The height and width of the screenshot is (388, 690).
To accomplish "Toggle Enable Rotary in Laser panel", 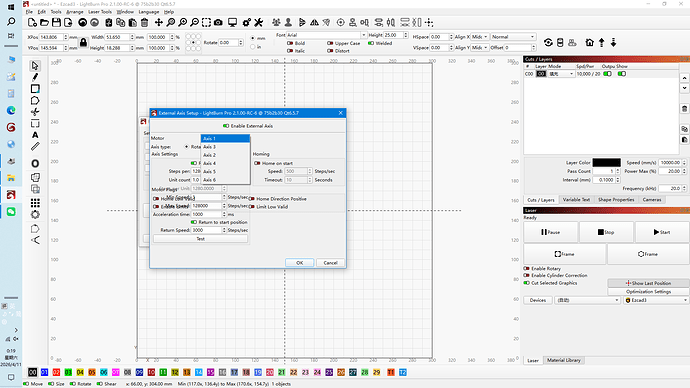I will (526, 268).
